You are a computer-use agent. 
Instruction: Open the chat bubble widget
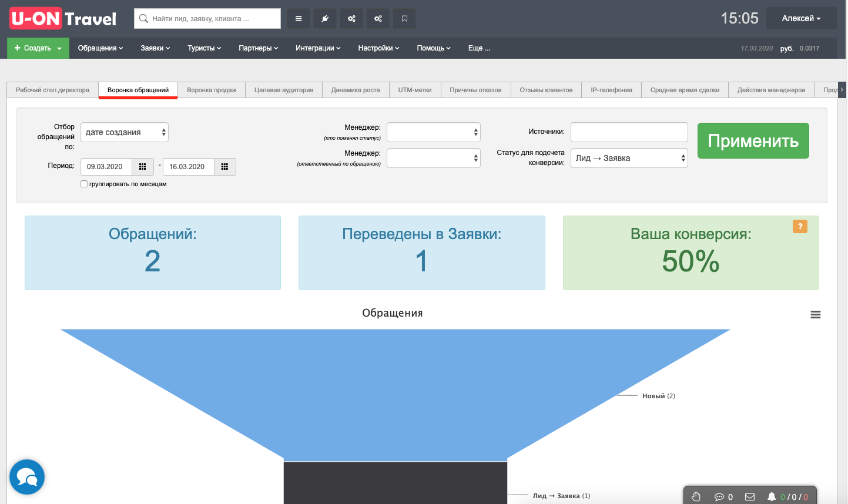[27, 477]
